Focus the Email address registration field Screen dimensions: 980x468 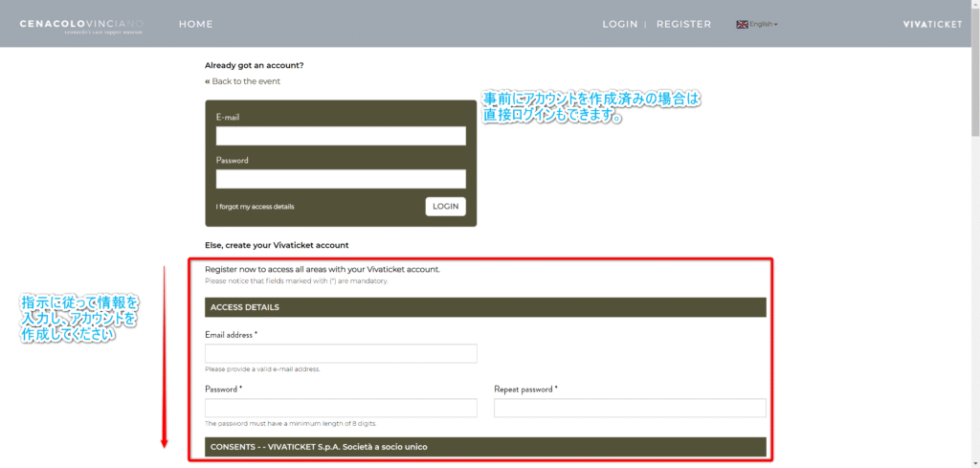tap(341, 353)
